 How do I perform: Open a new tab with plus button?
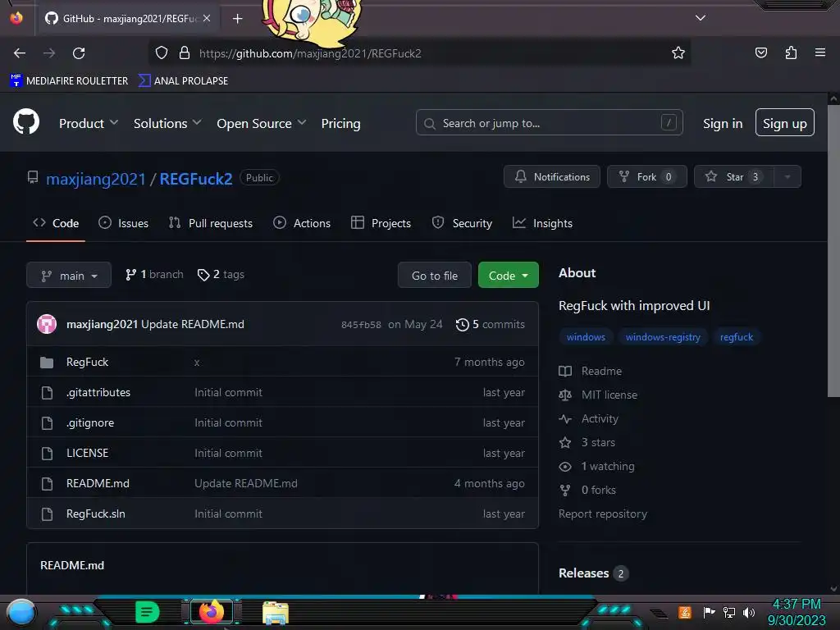[237, 19]
